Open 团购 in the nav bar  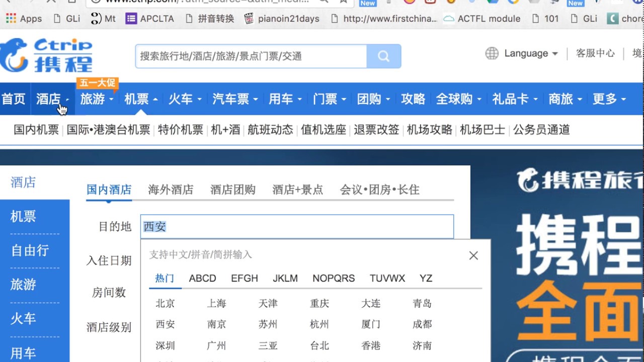369,99
